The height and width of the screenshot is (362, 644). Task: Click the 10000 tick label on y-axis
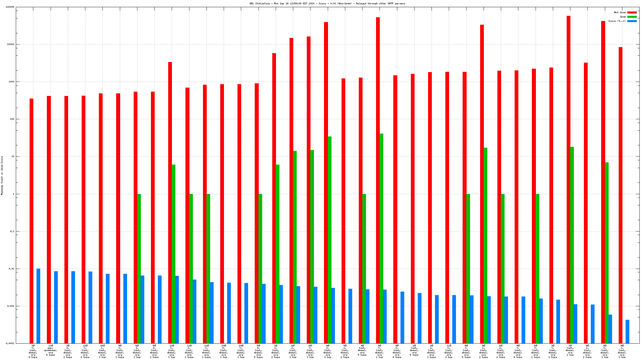click(x=10, y=44)
